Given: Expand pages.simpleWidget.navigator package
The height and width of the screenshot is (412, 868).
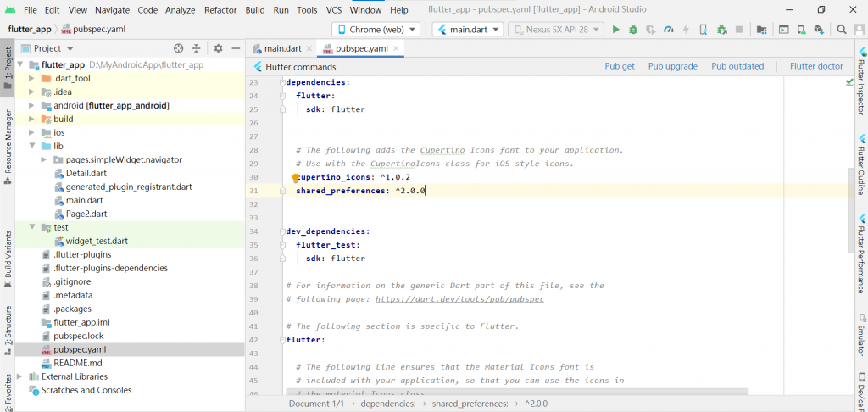Looking at the screenshot, I should pos(44,159).
